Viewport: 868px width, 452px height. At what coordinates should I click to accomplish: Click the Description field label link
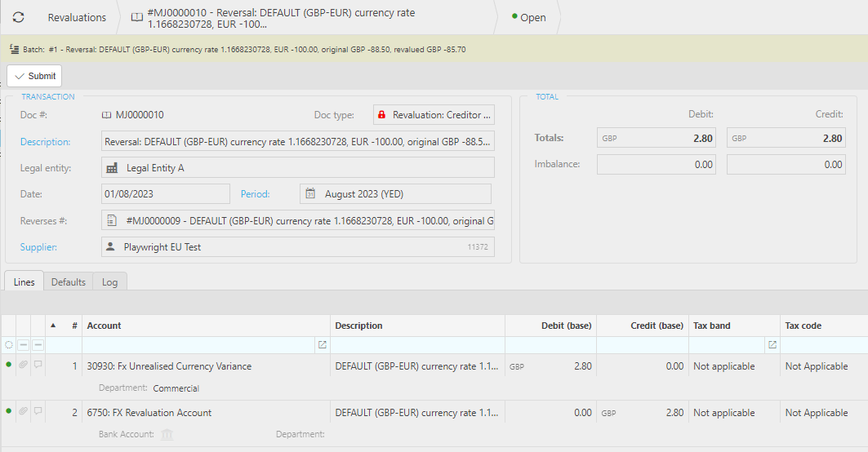46,142
